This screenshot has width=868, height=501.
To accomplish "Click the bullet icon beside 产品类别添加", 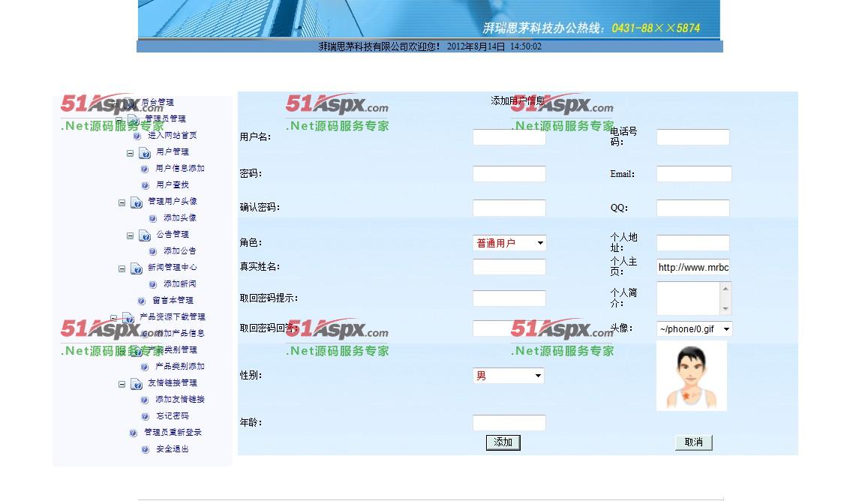I will (145, 367).
